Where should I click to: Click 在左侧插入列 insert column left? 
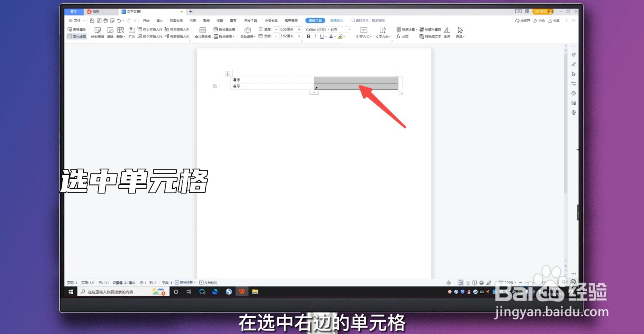tap(177, 29)
